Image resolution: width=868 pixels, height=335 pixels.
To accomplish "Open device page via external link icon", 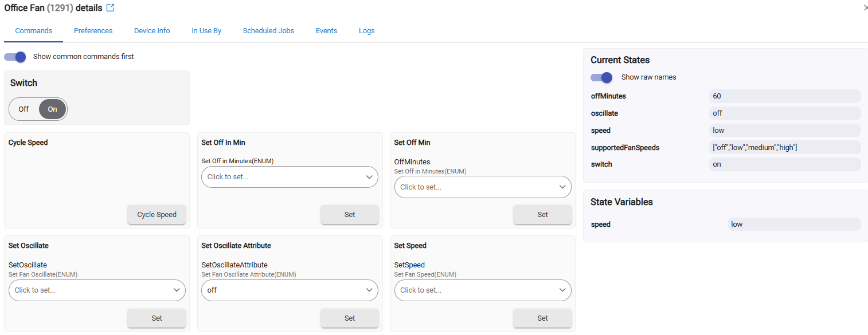I will (111, 8).
